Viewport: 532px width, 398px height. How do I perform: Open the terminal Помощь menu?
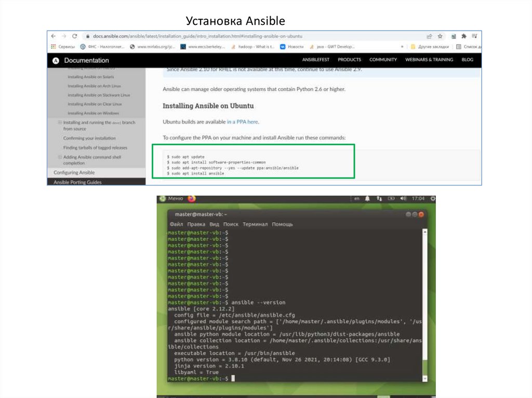(282, 224)
